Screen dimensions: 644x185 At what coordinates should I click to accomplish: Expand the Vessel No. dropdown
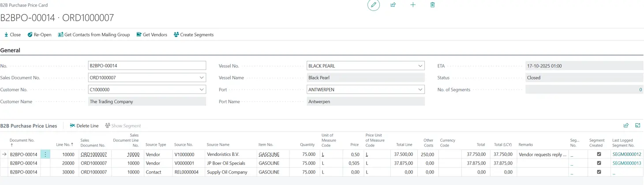pos(420,66)
